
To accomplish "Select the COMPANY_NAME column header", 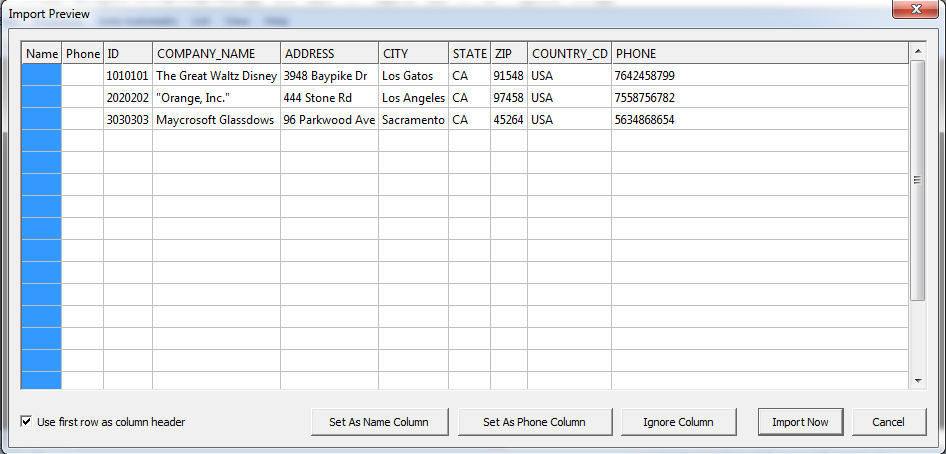I will click(217, 54).
